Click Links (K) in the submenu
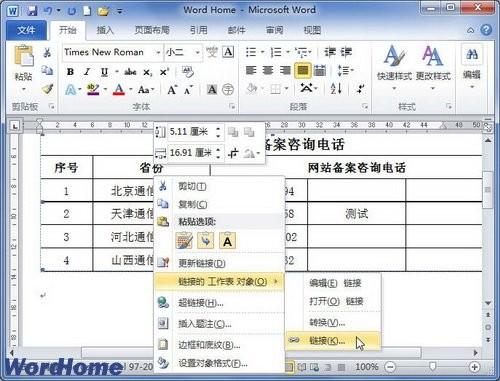500x381 pixels. coord(333,341)
